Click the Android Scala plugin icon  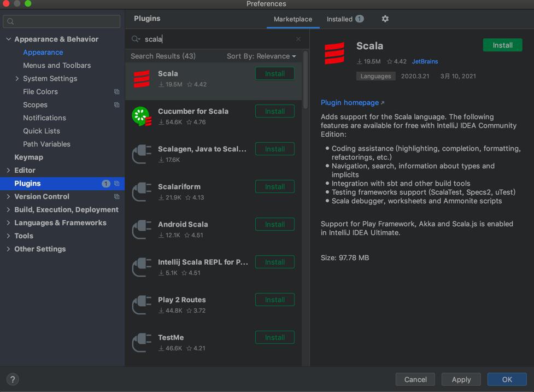click(x=142, y=230)
